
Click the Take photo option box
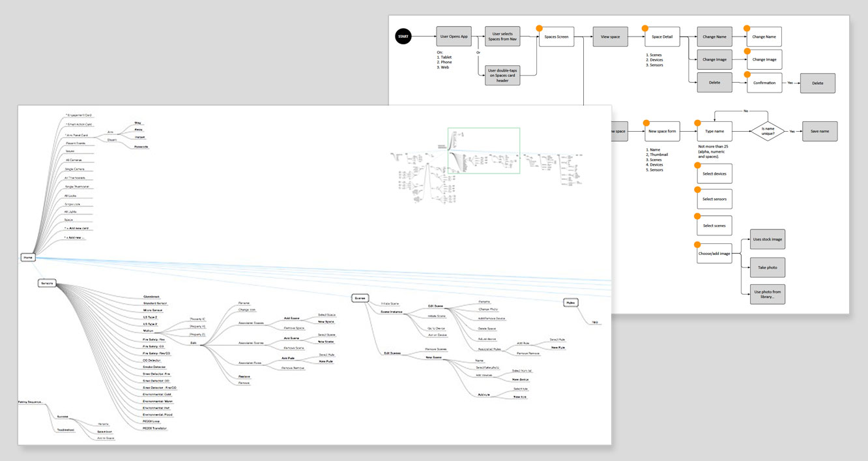(x=767, y=267)
